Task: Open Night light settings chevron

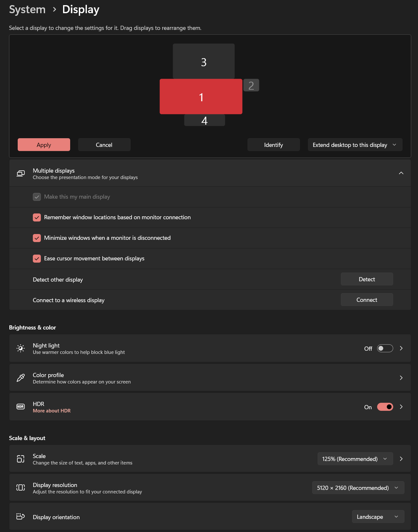Action: tap(401, 348)
